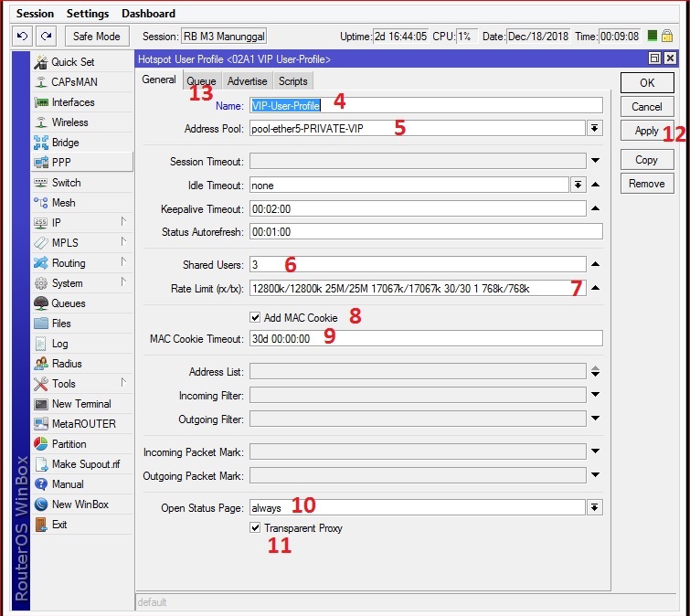Expand the Incoming Packet Mark field
Viewport: 690px width, 616px height.
(x=595, y=451)
